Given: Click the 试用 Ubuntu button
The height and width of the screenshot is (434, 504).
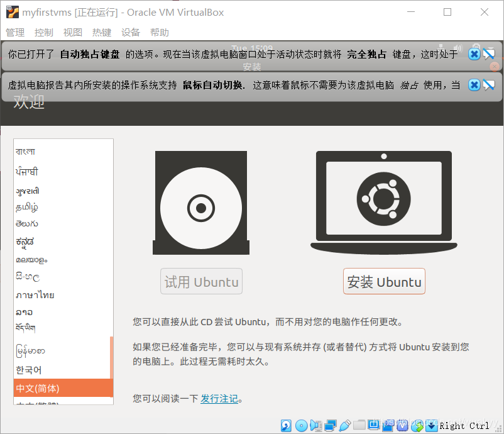Looking at the screenshot, I should coord(202,281).
